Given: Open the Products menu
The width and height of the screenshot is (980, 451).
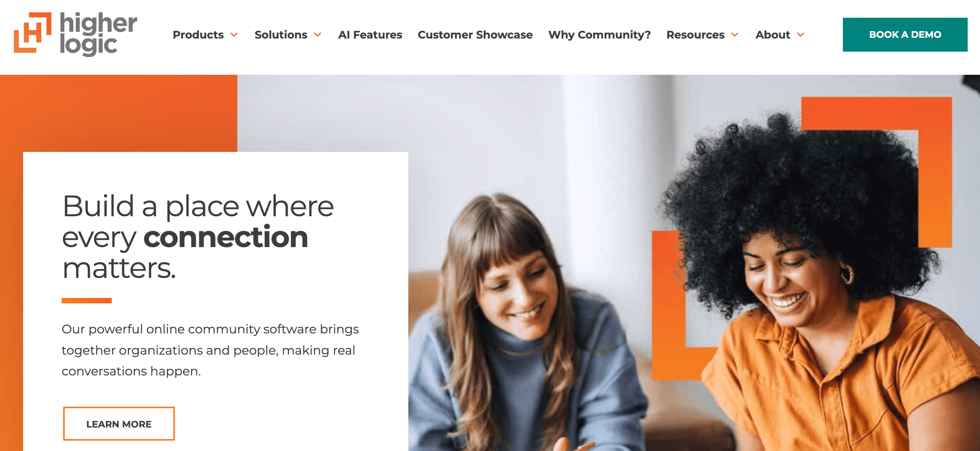Looking at the screenshot, I should 198,35.
